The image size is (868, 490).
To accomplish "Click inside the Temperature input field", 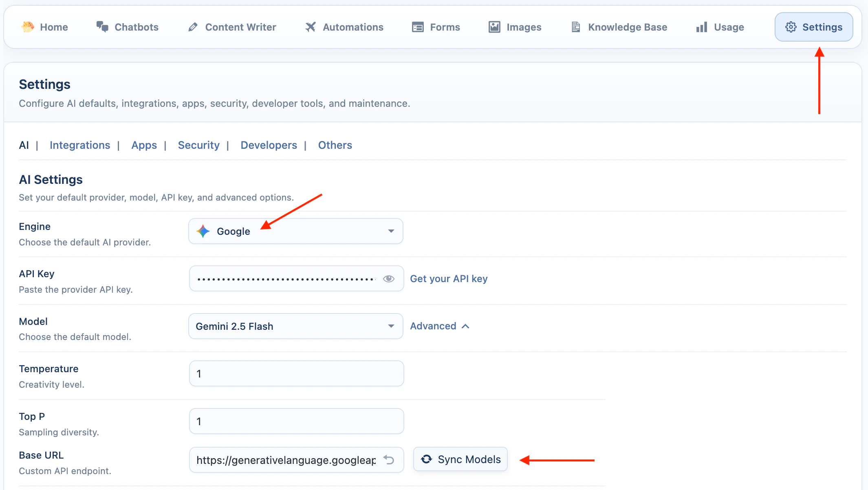I will point(296,373).
